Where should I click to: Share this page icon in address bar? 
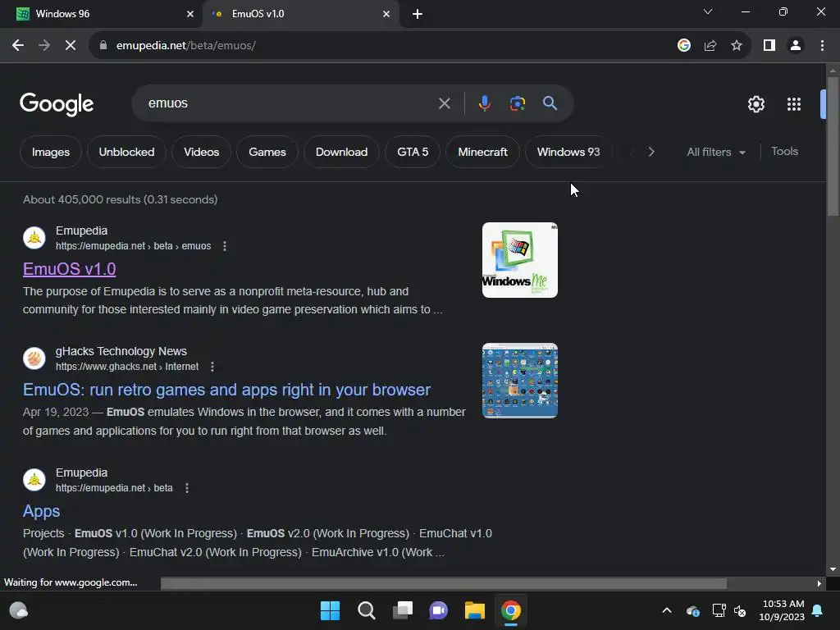click(710, 46)
